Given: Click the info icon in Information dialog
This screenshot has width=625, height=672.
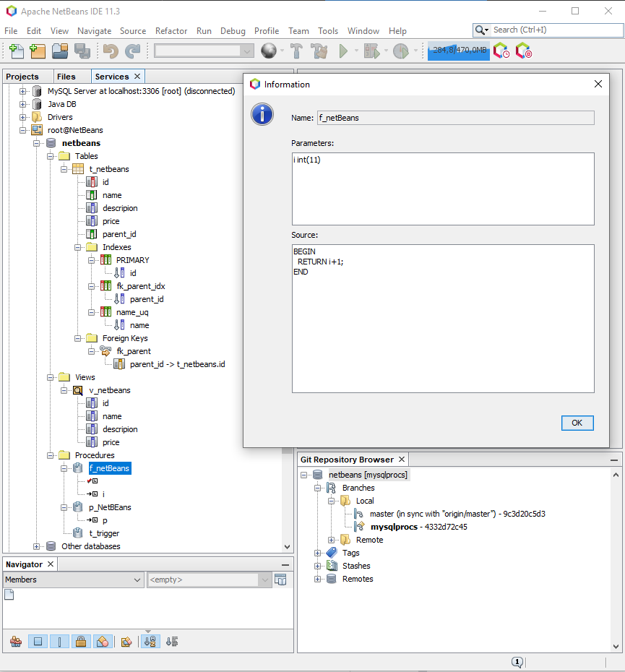Looking at the screenshot, I should (x=262, y=114).
